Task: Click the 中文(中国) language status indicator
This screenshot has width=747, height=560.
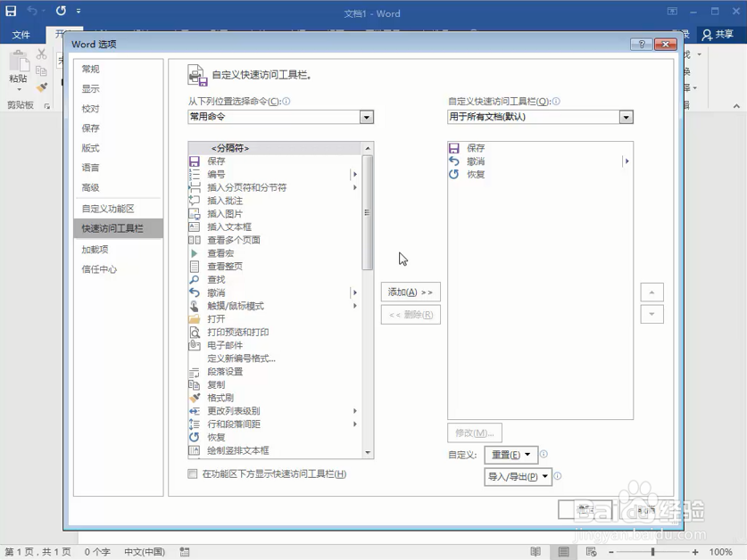Action: tap(145, 552)
